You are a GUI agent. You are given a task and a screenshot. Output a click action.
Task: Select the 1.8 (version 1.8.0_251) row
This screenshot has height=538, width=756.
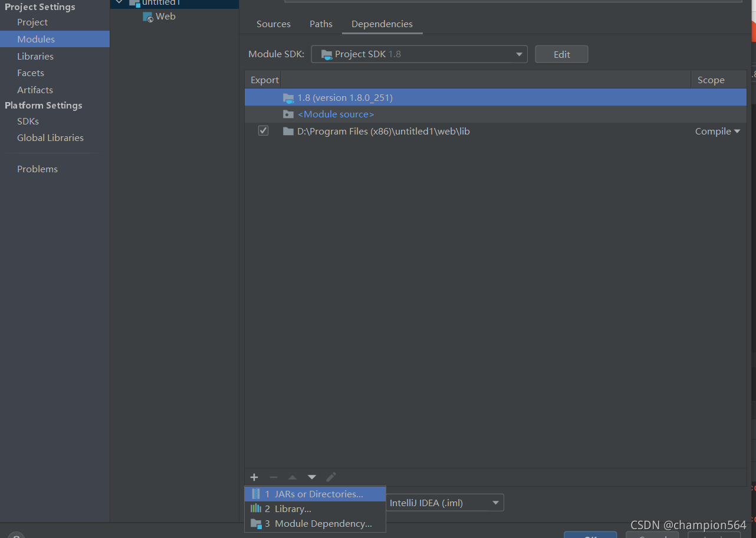click(x=495, y=97)
